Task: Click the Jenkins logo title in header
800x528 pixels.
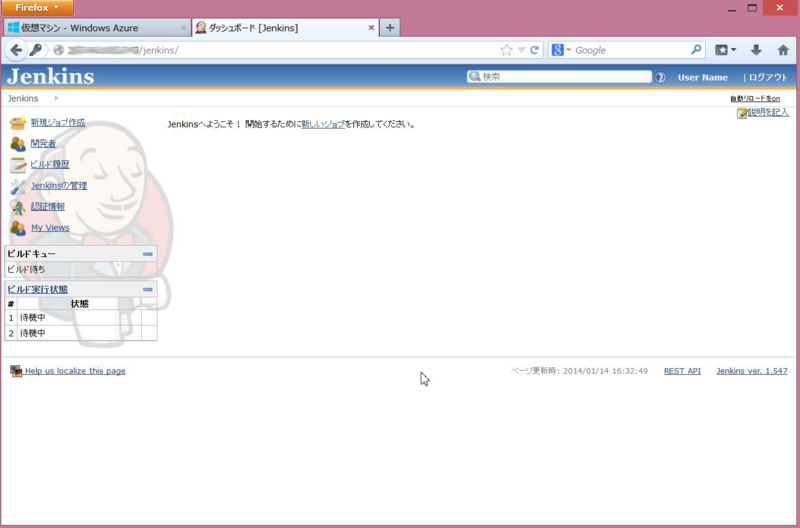Action: [51, 77]
